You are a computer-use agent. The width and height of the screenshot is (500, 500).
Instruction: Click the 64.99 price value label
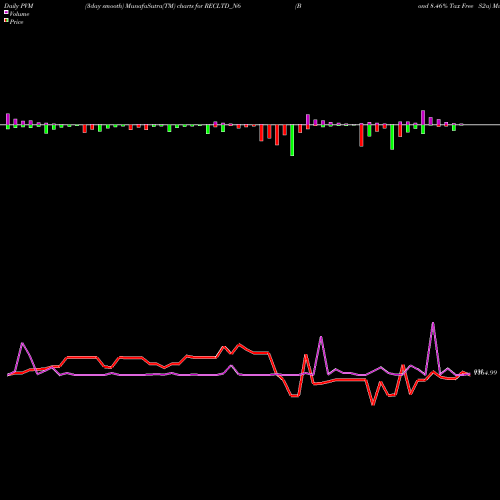coord(485,373)
